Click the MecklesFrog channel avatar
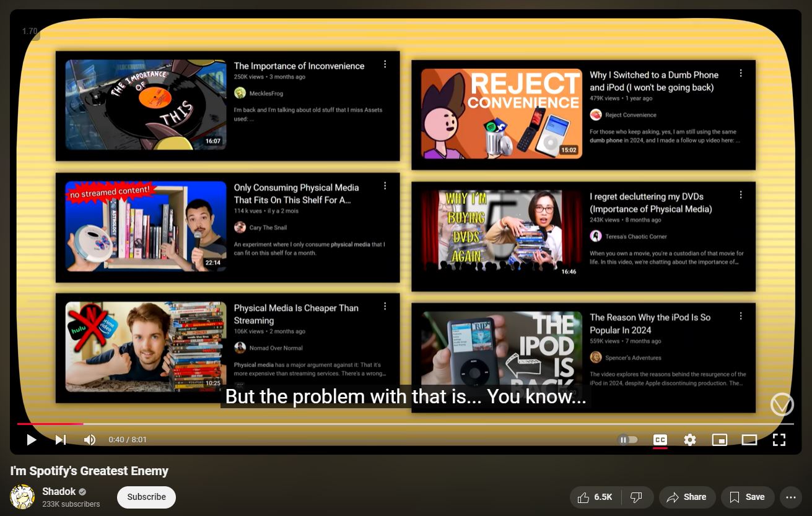Image resolution: width=812 pixels, height=516 pixels. [x=240, y=93]
